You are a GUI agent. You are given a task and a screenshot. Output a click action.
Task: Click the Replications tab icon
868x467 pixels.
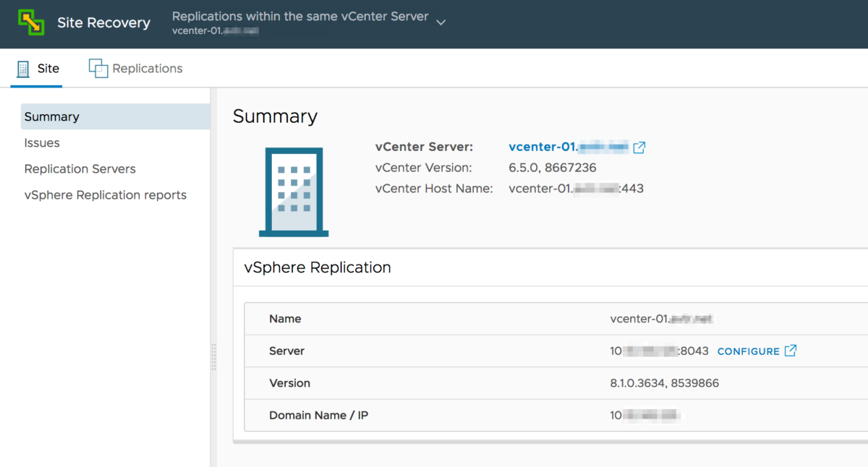tap(98, 67)
